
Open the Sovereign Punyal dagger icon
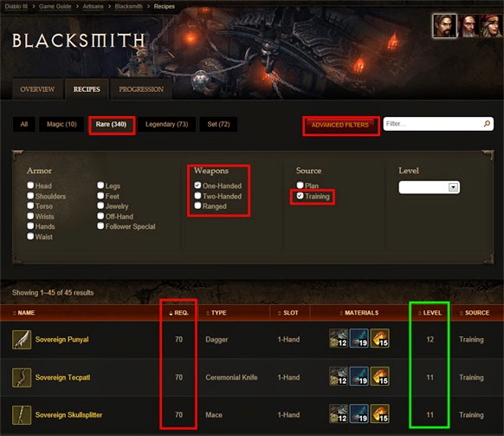[x=22, y=340]
